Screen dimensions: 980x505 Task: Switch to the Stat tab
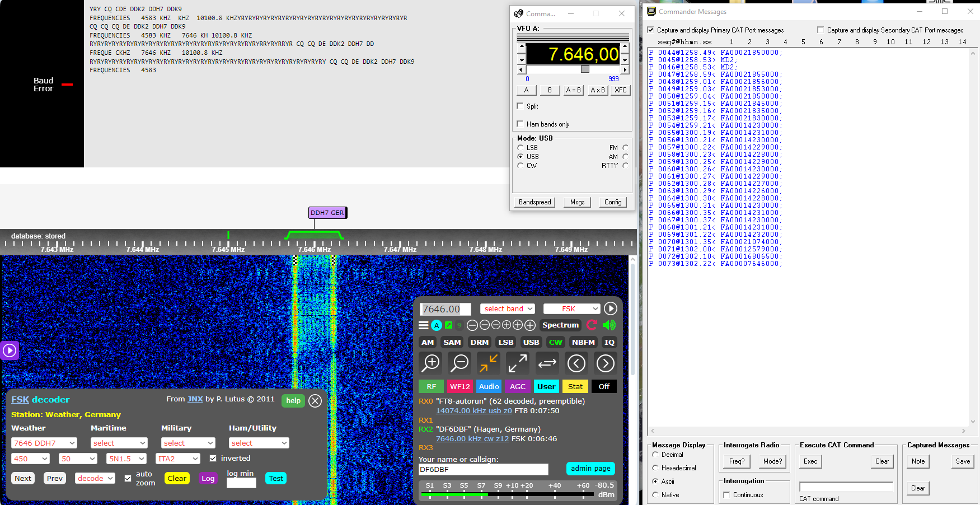(575, 386)
